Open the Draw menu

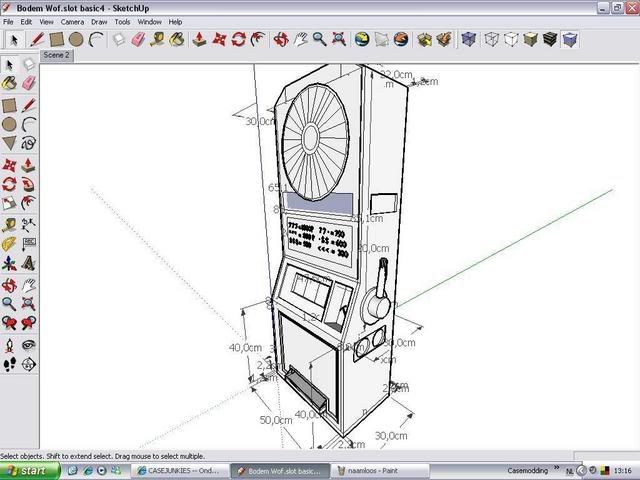99,21
